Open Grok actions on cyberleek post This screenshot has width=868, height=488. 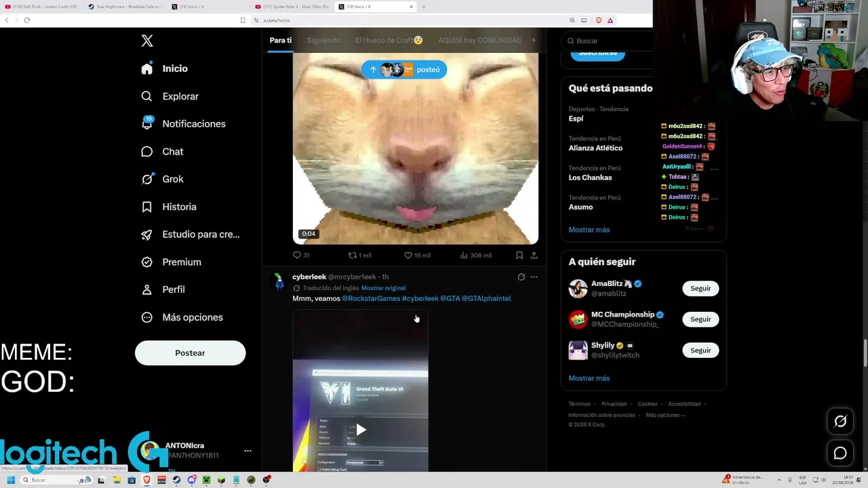coord(521,277)
